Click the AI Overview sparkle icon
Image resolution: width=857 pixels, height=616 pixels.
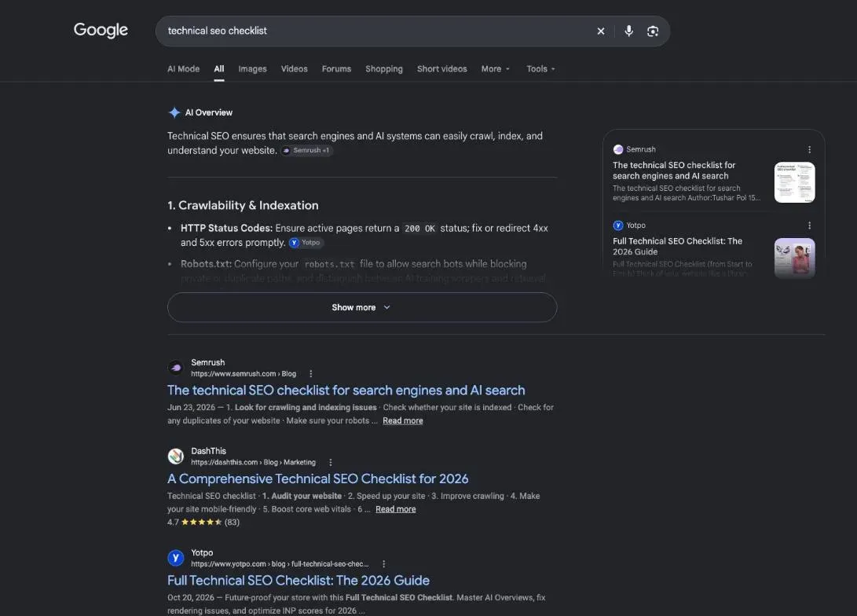pyautogui.click(x=174, y=112)
